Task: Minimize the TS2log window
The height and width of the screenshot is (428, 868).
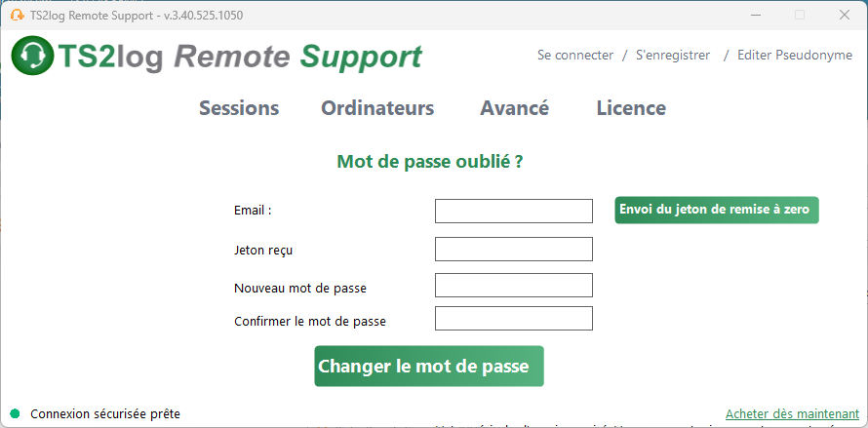Action: (755, 15)
